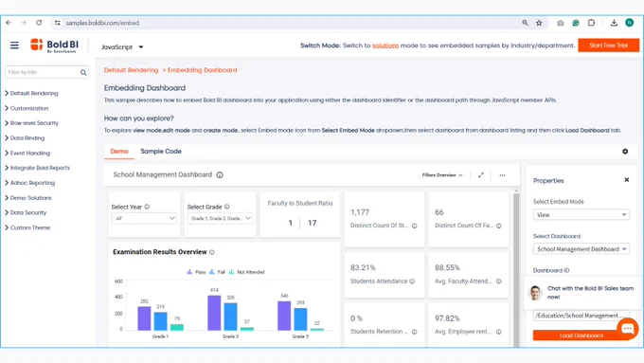Click the Start Free Trial button
Image resolution: width=644 pixels, height=363 pixels.
[608, 45]
